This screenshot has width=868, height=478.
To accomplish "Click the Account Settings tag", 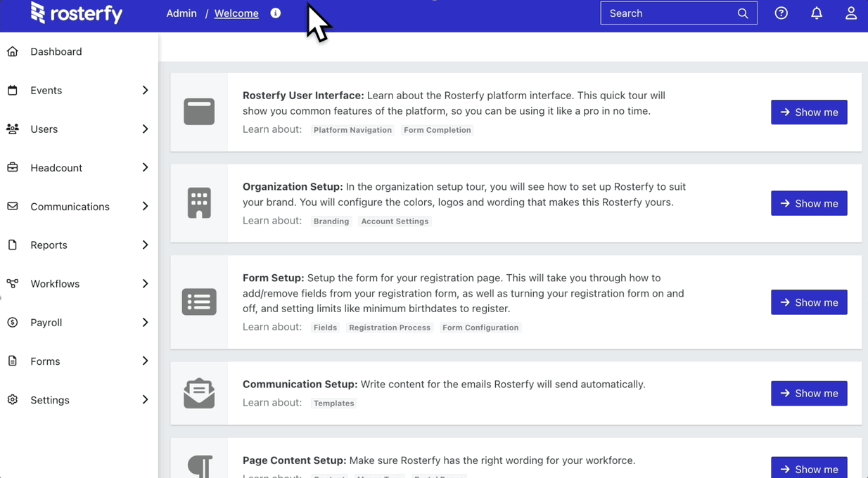I will (395, 221).
